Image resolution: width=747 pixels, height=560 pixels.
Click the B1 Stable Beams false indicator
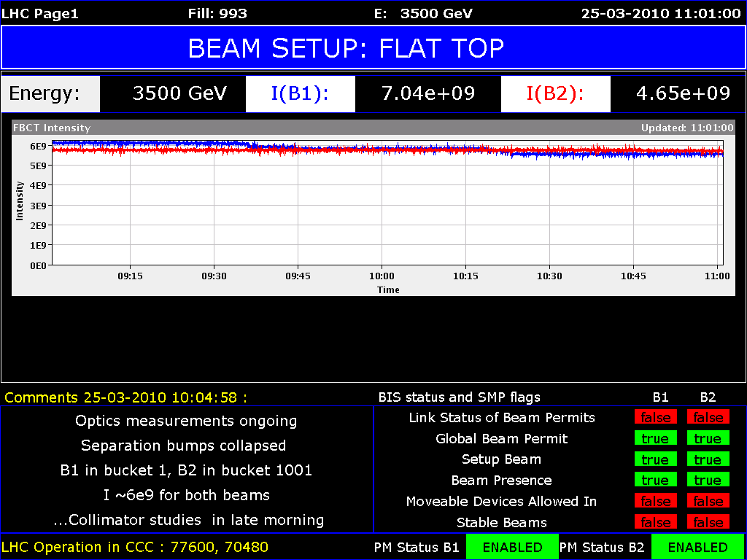click(x=655, y=522)
